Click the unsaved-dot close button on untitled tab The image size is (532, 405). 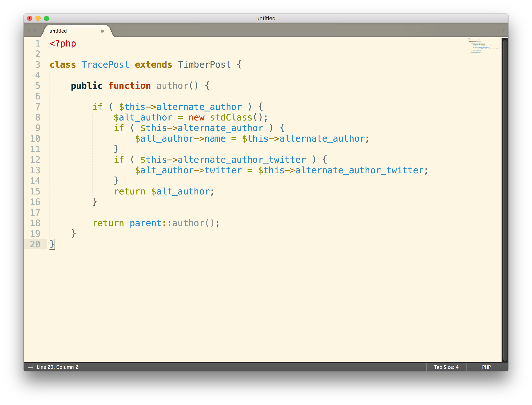[x=102, y=31]
